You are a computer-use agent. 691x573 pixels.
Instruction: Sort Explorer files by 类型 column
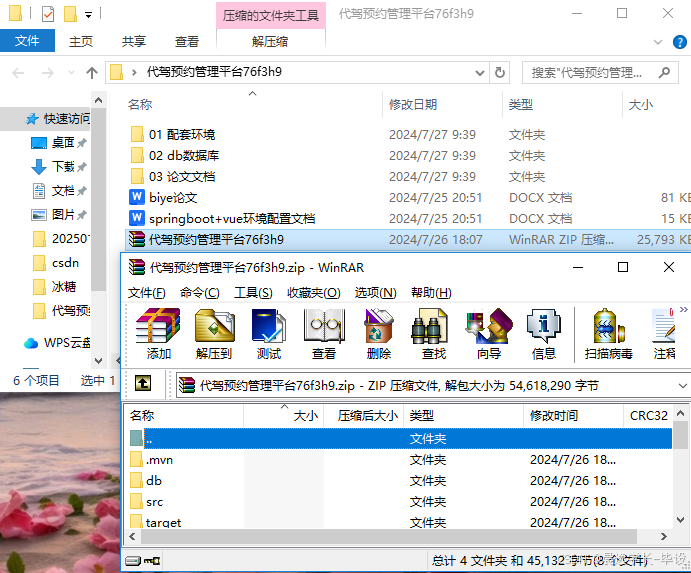[520, 104]
